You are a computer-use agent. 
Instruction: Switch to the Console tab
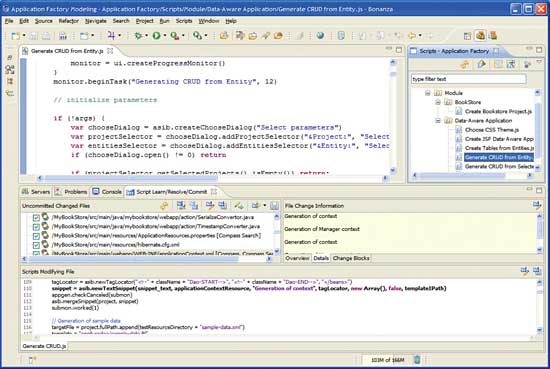(107, 192)
